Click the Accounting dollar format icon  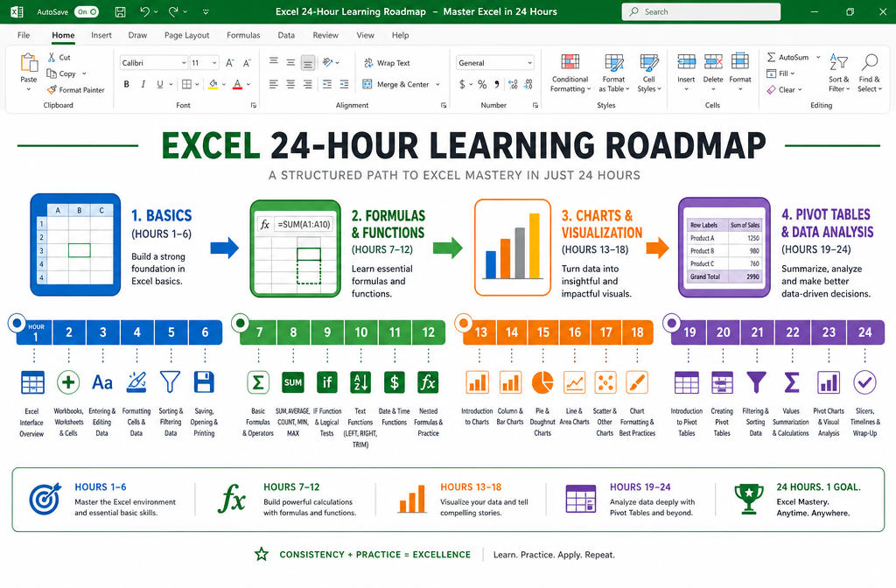pos(462,85)
